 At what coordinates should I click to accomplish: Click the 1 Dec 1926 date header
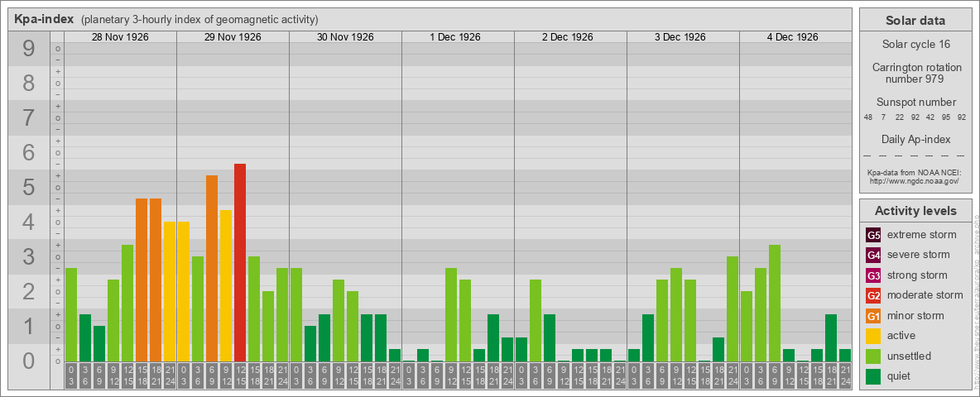(455, 37)
